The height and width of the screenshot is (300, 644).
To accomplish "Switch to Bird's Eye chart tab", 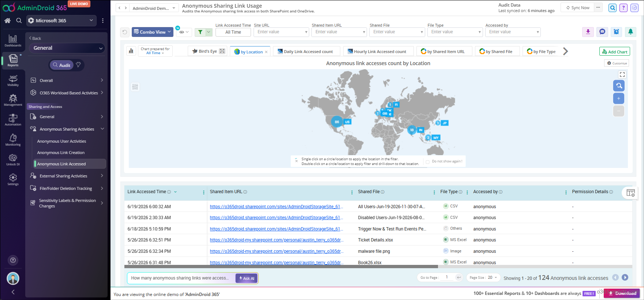I will coord(207,51).
